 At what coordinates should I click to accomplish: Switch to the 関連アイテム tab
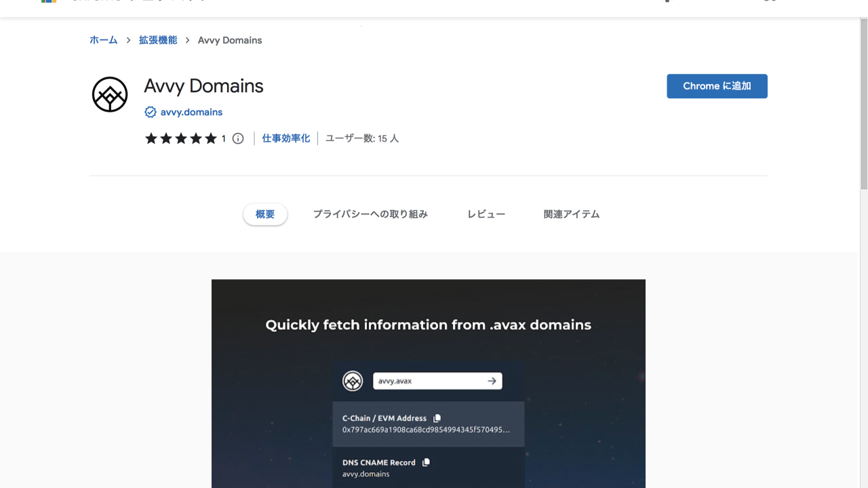pyautogui.click(x=572, y=214)
